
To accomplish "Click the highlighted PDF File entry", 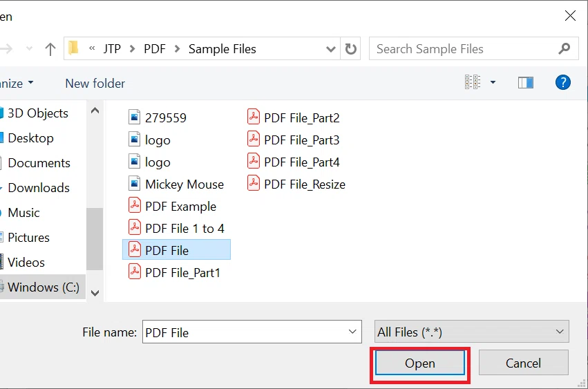I will click(x=176, y=250).
